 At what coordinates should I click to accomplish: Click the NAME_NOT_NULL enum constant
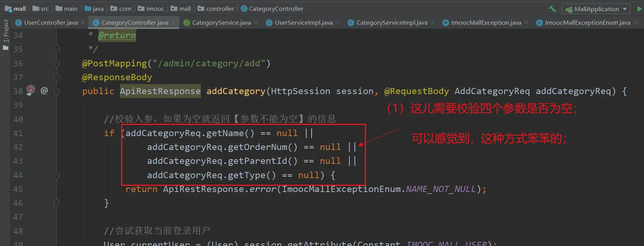[441, 189]
